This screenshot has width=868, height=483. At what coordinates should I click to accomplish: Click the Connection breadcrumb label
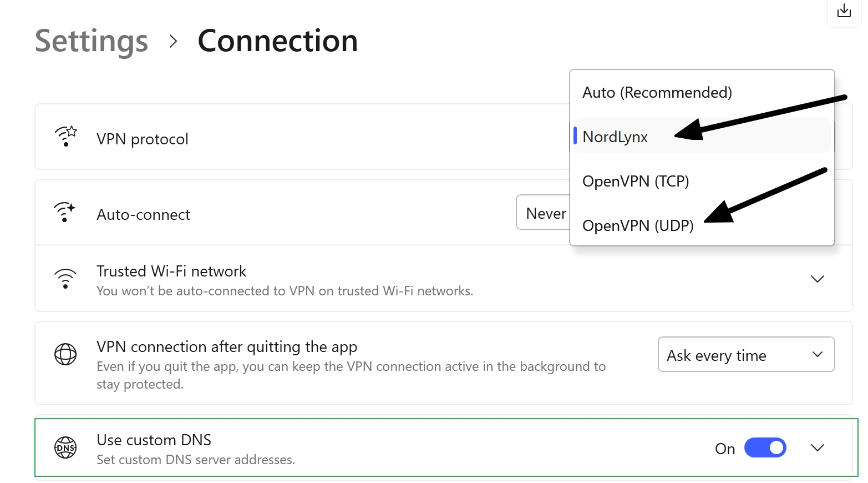click(x=277, y=41)
